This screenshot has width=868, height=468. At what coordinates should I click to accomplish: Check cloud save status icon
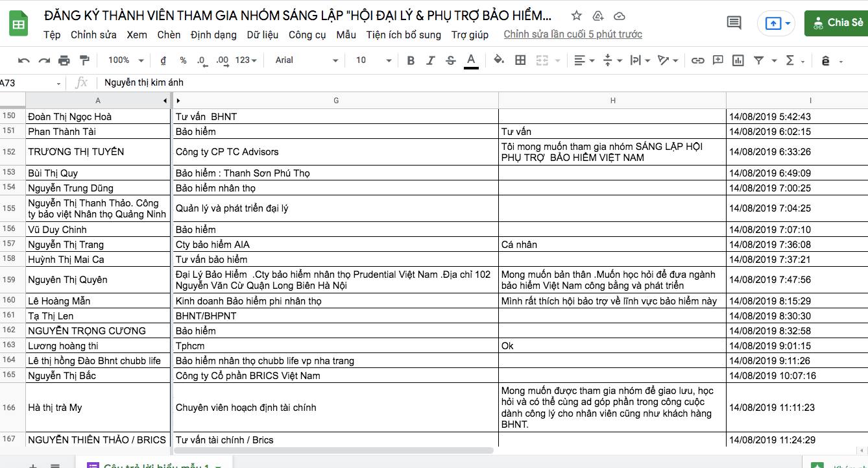(x=620, y=16)
